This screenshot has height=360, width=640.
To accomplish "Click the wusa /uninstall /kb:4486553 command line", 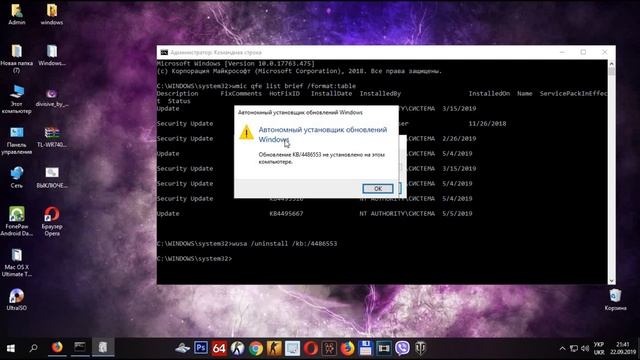I will pyautogui.click(x=284, y=244).
